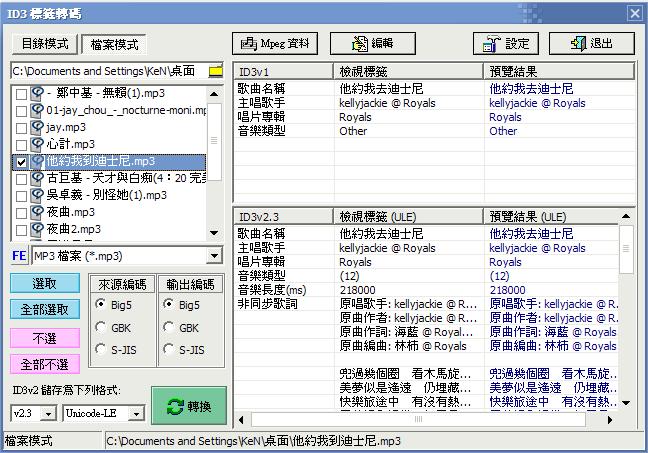Click the pink 全部不選 button
Viewport: 648px width, 453px height.
[44, 364]
